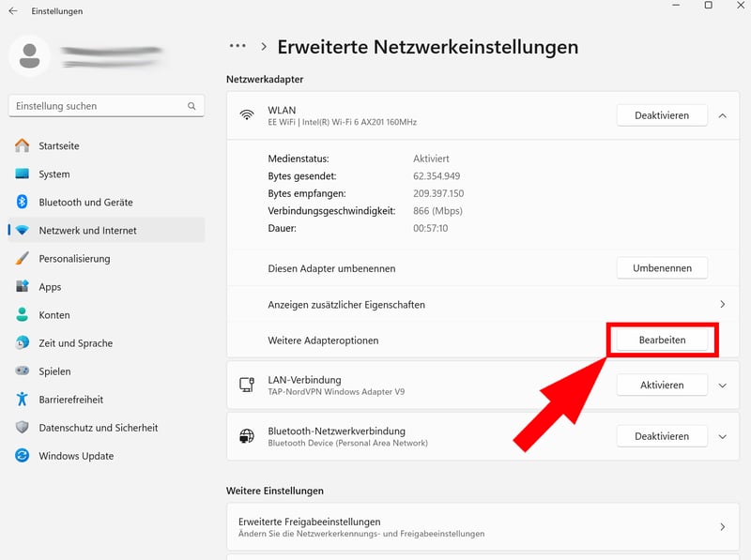Open breadcrumb ellipsis menu
The image size is (751, 560).
pos(238,46)
